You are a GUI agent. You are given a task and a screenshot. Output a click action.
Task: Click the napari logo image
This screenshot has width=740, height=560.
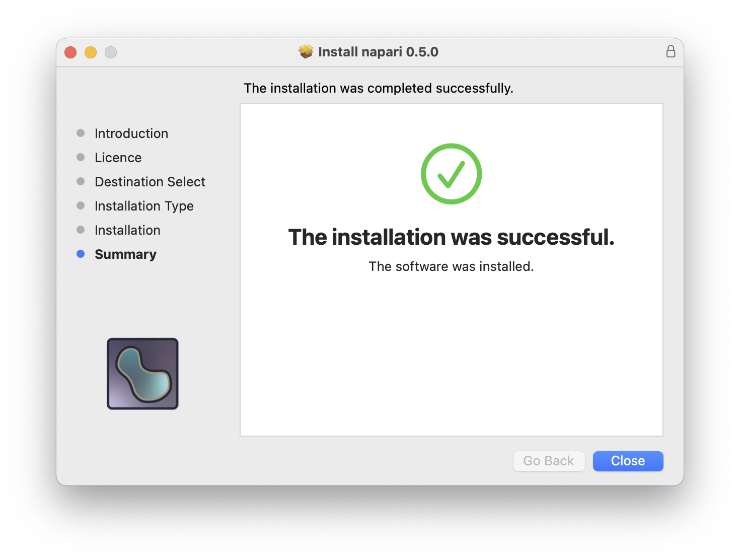point(142,374)
